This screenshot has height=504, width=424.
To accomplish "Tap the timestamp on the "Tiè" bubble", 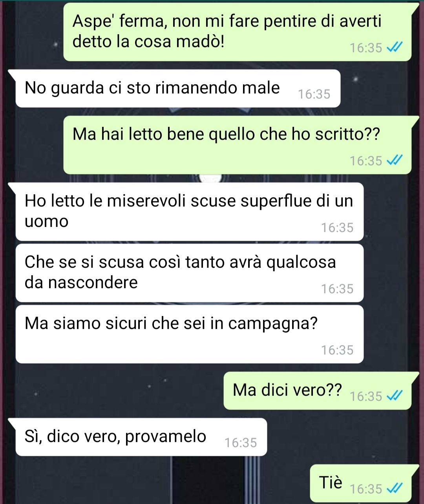I will tap(366, 489).
